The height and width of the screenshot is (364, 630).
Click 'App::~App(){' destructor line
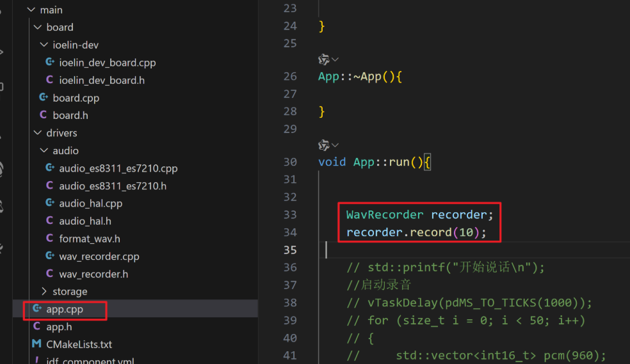[x=360, y=77]
